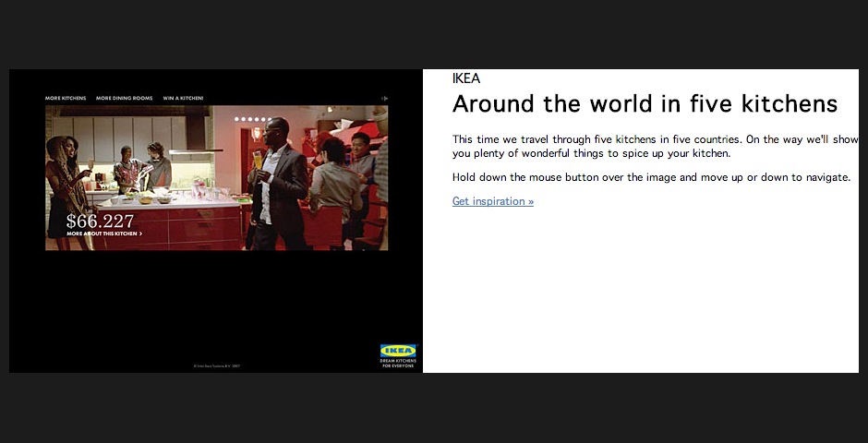Click the Hold down the mouse button instruction text

[x=651, y=177]
